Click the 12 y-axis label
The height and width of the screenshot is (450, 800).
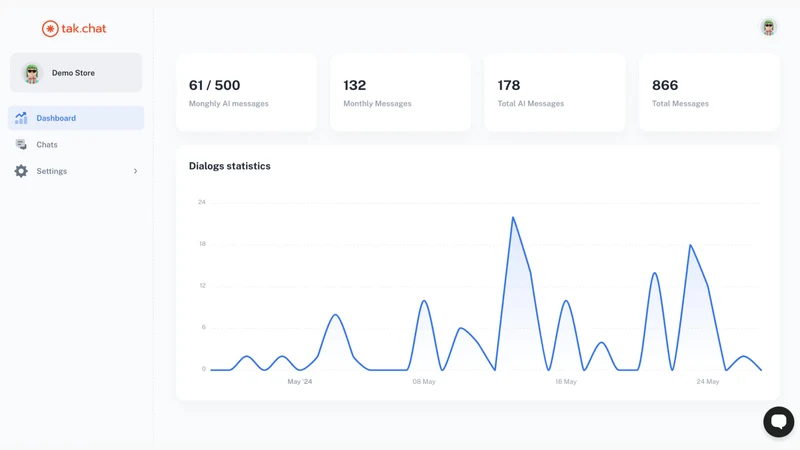click(202, 286)
